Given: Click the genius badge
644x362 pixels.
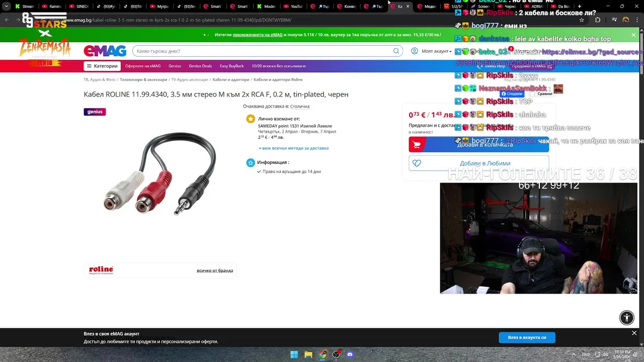Looking at the screenshot, I should (95, 112).
